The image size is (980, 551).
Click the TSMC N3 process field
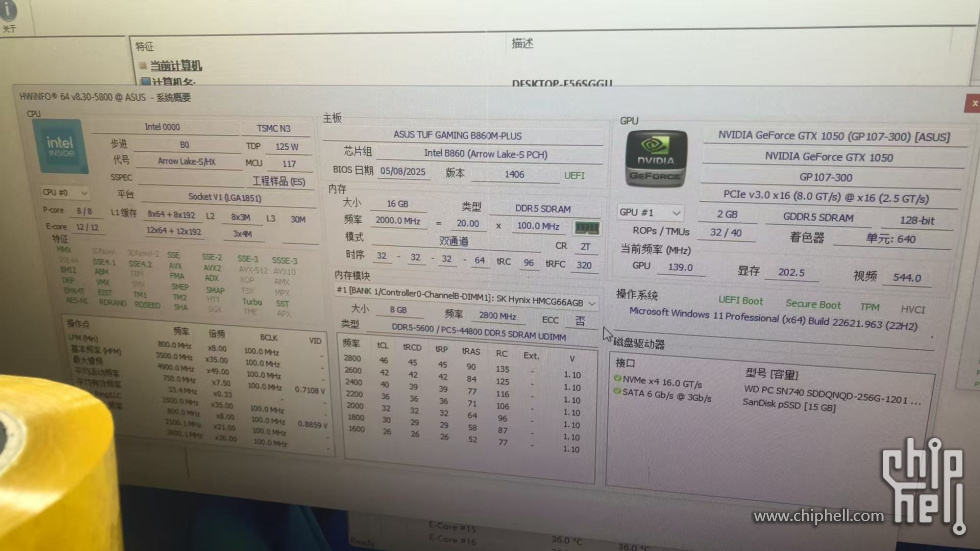tap(274, 128)
